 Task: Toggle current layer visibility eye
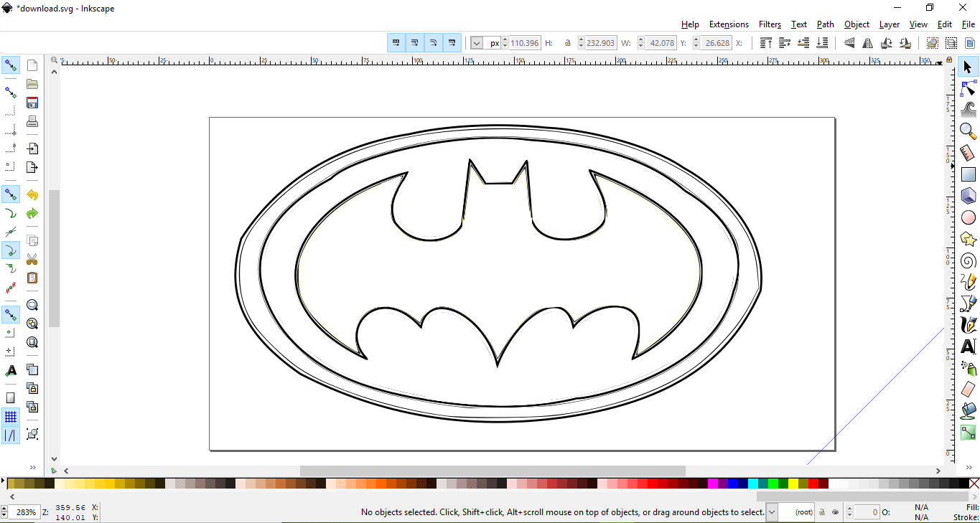(x=836, y=512)
